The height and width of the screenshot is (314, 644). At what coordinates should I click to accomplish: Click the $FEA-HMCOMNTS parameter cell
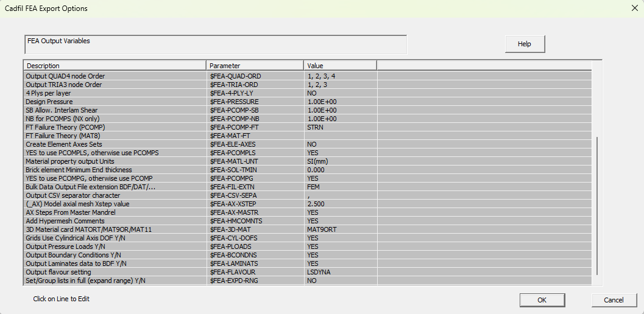255,221
